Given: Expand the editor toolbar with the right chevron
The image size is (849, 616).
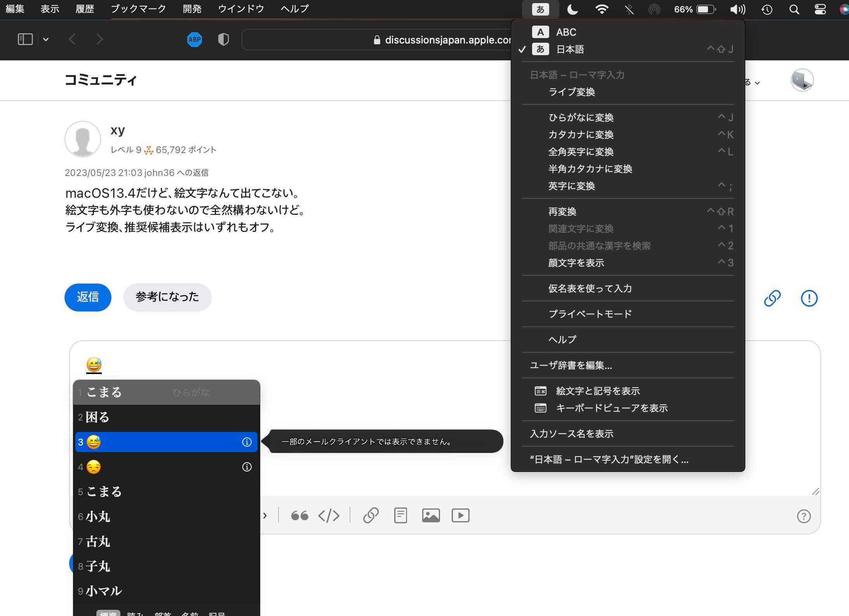Looking at the screenshot, I should (x=265, y=516).
